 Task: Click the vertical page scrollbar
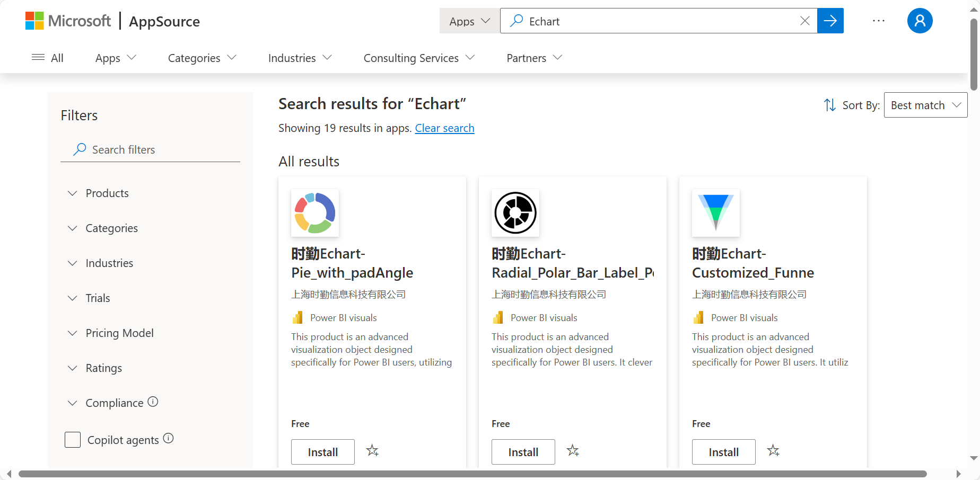pos(974,55)
